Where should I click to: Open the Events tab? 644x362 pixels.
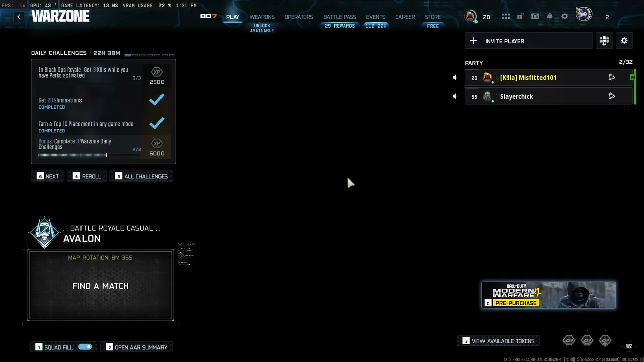pos(376,17)
